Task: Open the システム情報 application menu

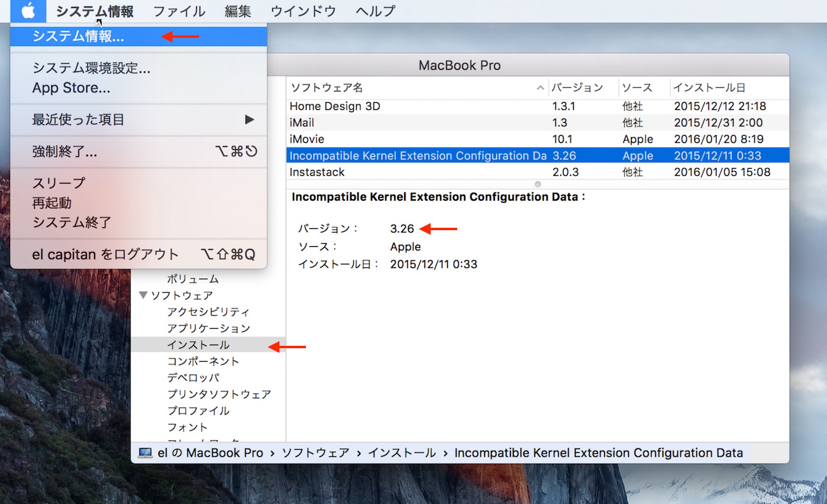Action: point(95,11)
